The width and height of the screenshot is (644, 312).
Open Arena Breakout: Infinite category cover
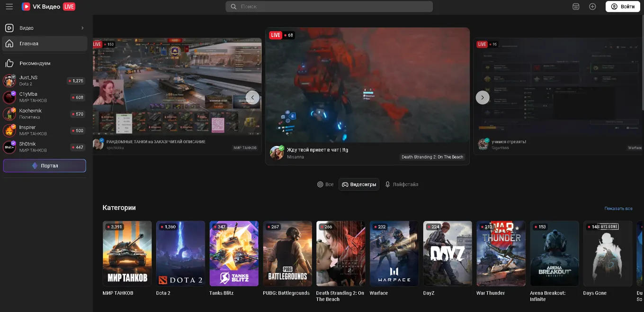555,254
